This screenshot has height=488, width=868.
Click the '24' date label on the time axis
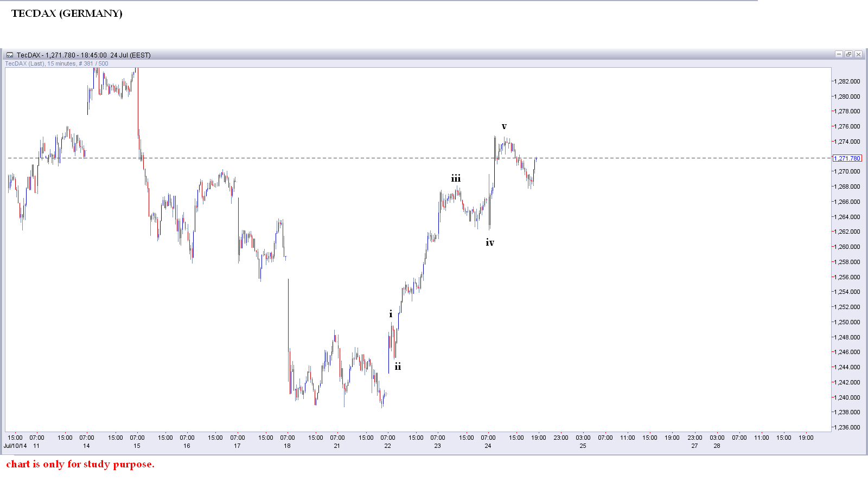coord(488,446)
